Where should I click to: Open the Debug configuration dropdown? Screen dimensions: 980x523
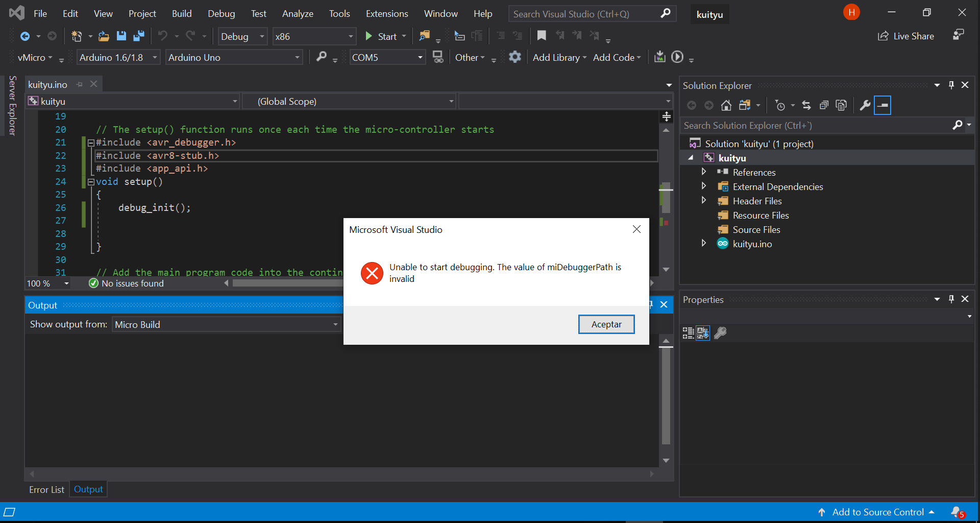[x=242, y=36]
